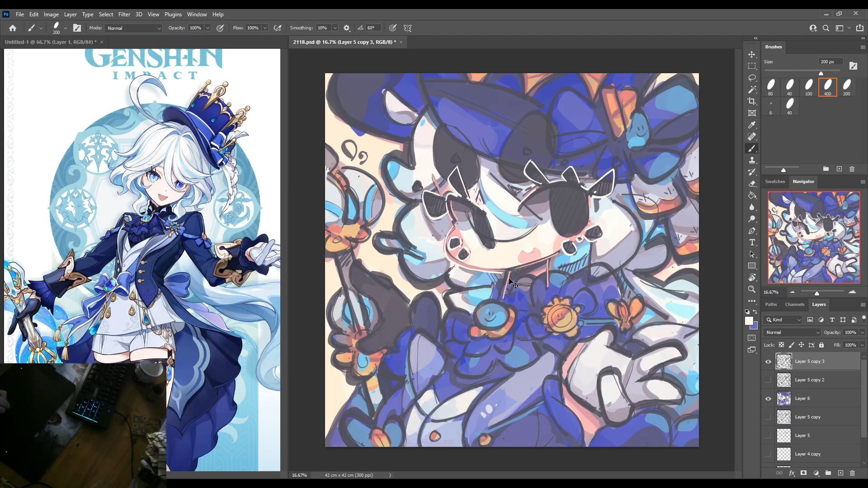Select the Rectangular Marquee tool

click(752, 66)
